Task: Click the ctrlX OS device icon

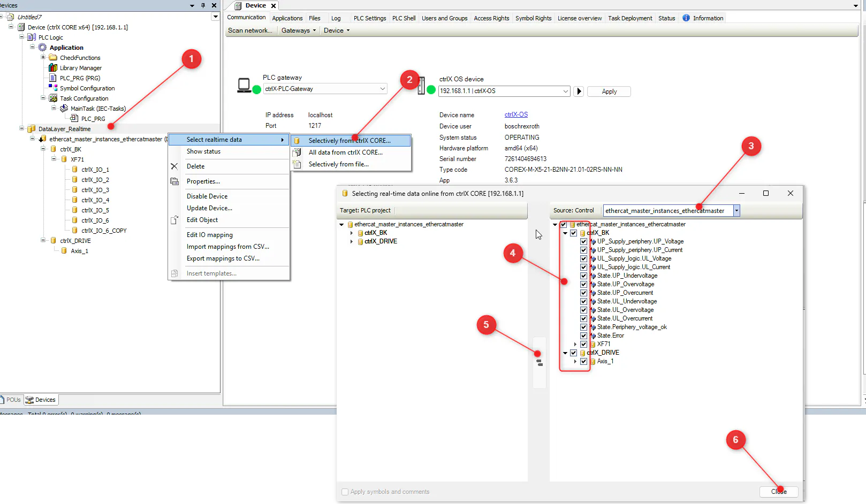Action: (421, 86)
